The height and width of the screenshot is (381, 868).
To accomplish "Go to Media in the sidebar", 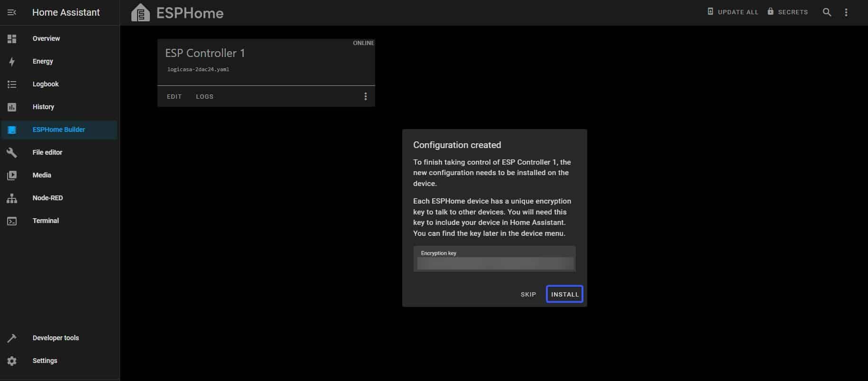I will point(42,175).
